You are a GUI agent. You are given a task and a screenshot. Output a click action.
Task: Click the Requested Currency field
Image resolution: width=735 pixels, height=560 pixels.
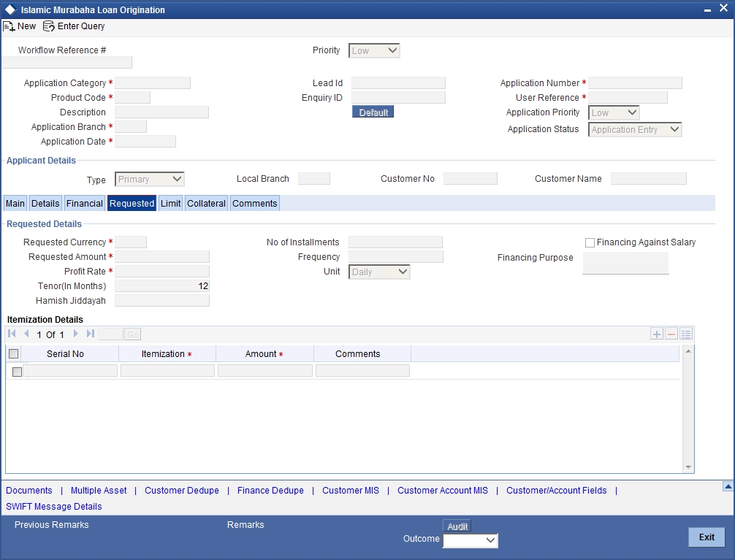[x=131, y=242]
